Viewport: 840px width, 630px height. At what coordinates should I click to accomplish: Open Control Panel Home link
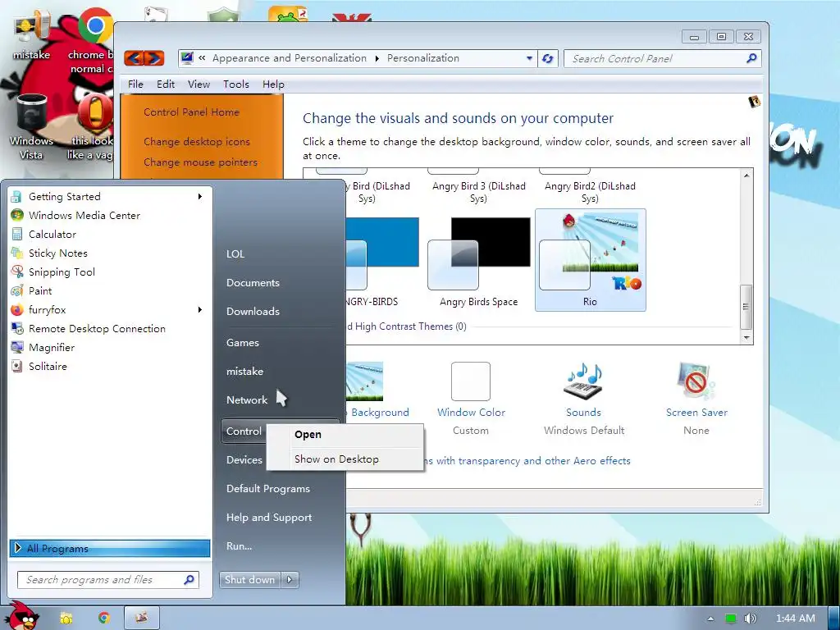[x=192, y=112]
